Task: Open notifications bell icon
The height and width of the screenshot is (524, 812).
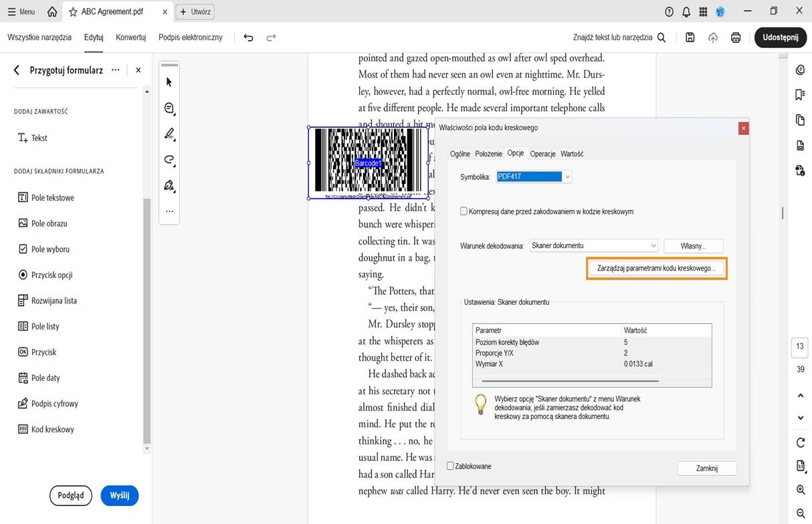Action: tap(686, 12)
